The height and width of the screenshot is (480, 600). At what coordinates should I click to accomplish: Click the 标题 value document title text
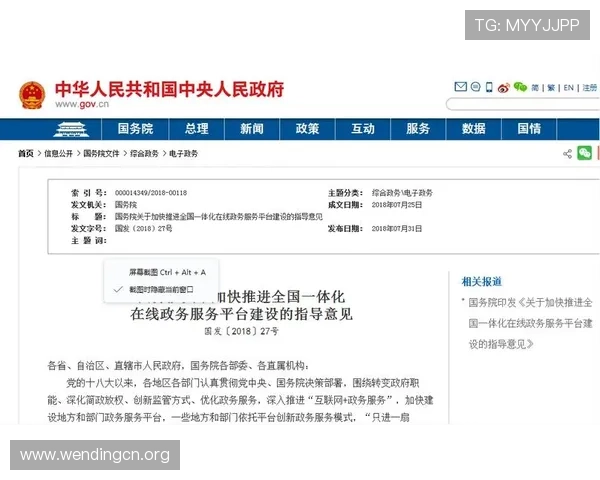(219, 217)
